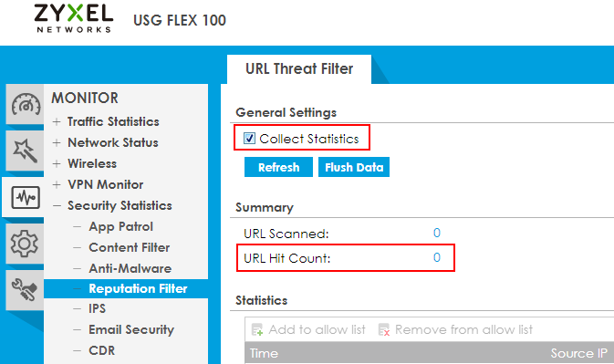614x364 pixels.
Task: Expand the Network Status menu
Action: pos(57,143)
